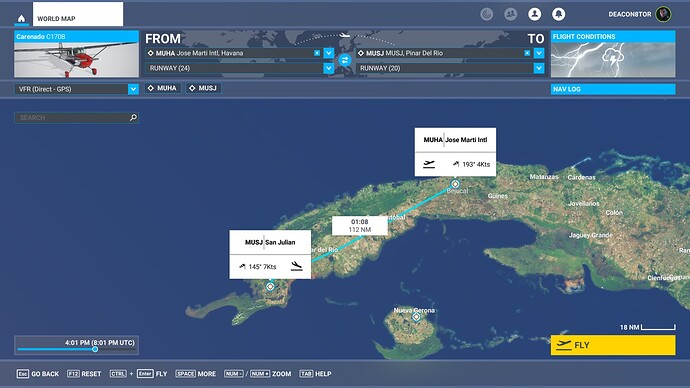Image resolution: width=690 pixels, height=388 pixels.
Task: Click the Güines city label on the map
Action: tap(498, 196)
